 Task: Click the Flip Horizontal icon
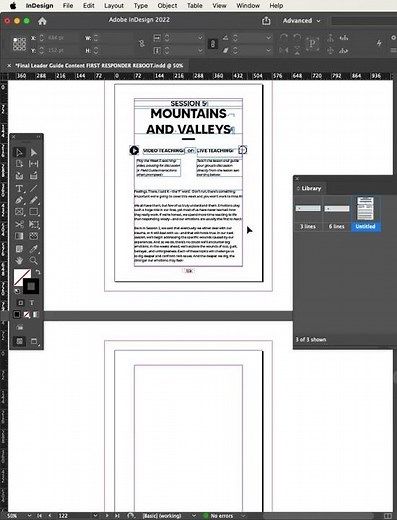click(x=284, y=50)
